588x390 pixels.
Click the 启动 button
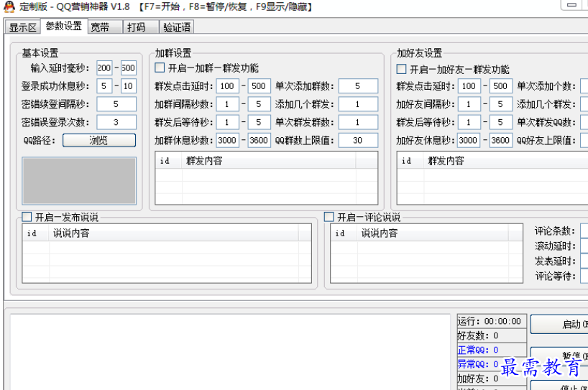coord(559,324)
